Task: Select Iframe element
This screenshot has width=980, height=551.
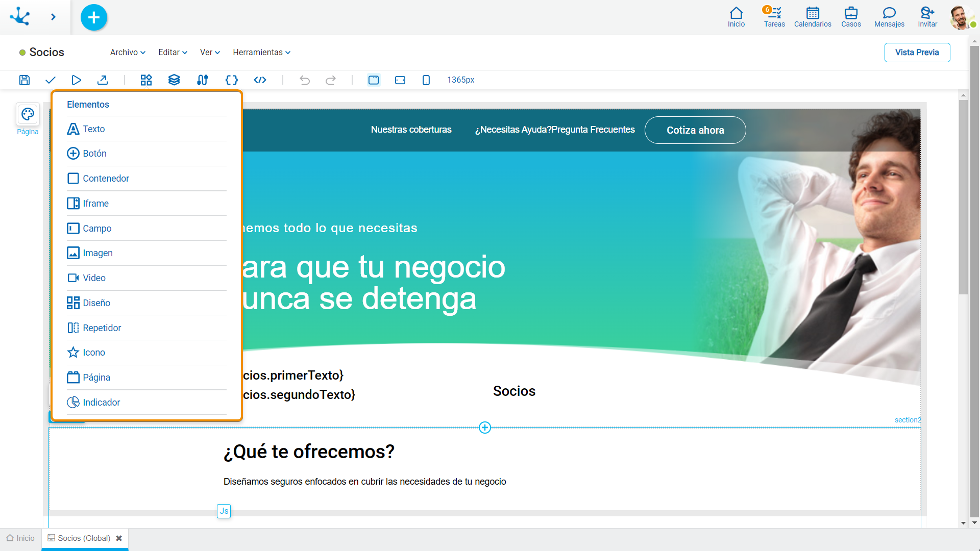Action: (146, 204)
